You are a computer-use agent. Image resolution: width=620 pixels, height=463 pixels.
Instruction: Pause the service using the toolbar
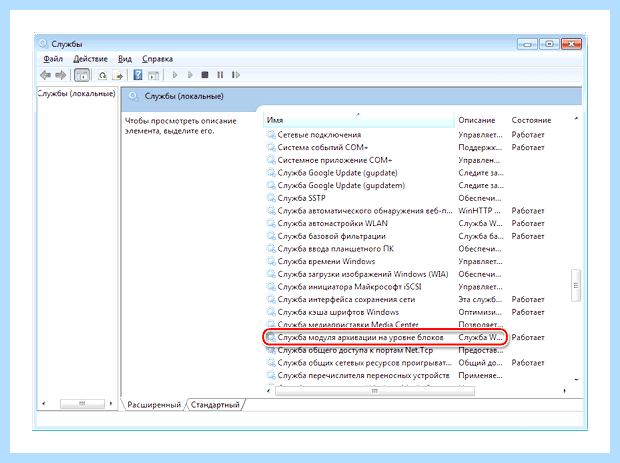click(x=220, y=75)
